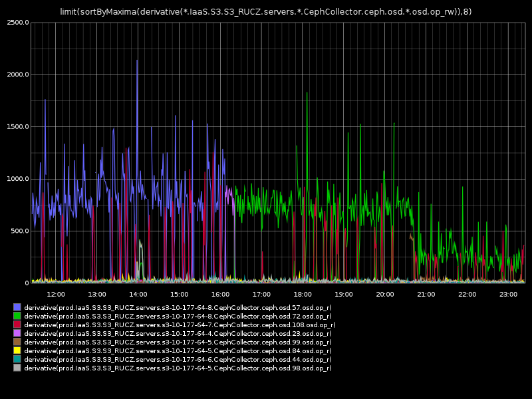Select the osd.44 legend label
The height and width of the screenshot is (399, 532).
point(178,360)
